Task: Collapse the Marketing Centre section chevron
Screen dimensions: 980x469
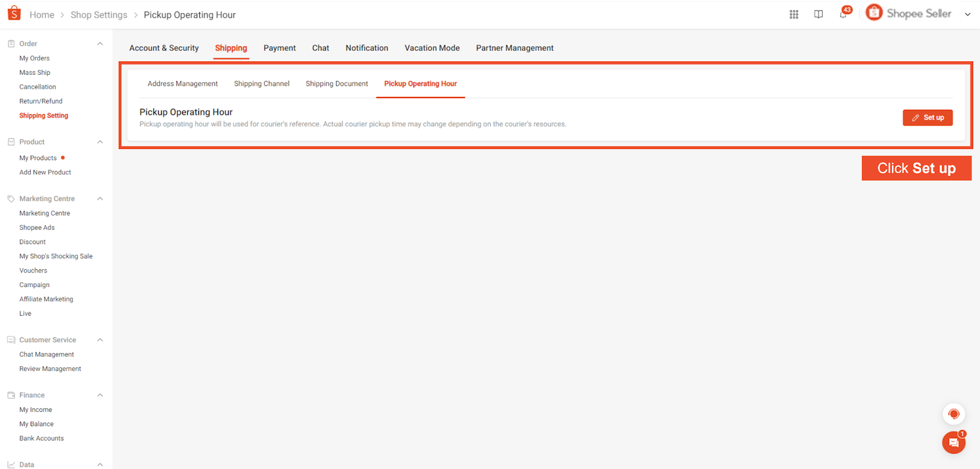Action: [100, 199]
